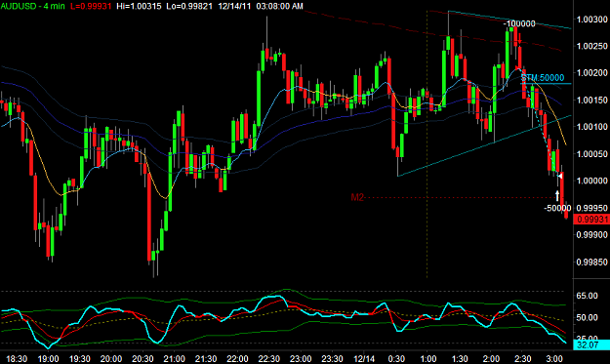Click the M2 pivot level label

coord(357,197)
